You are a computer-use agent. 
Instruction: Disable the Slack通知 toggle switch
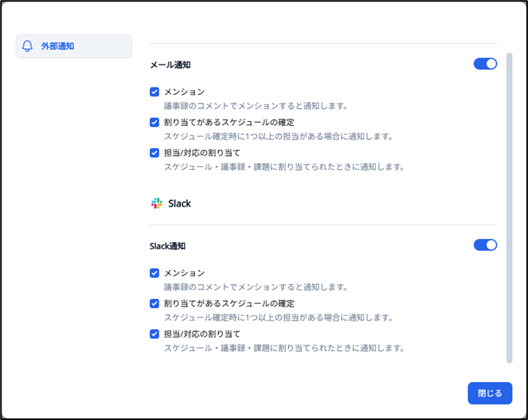coord(485,245)
